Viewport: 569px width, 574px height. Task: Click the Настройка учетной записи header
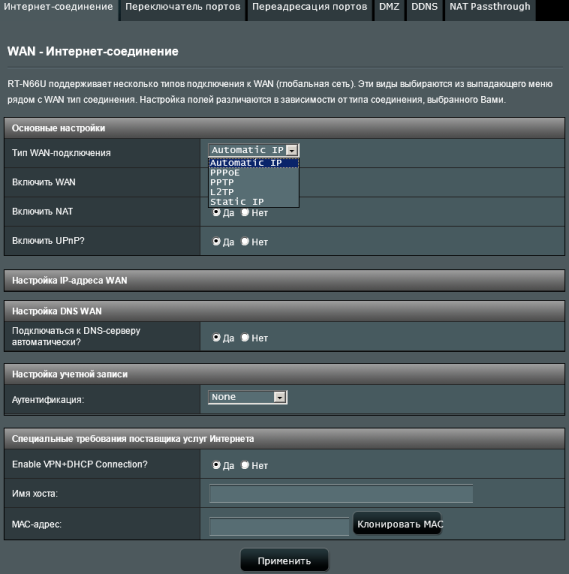(284, 374)
